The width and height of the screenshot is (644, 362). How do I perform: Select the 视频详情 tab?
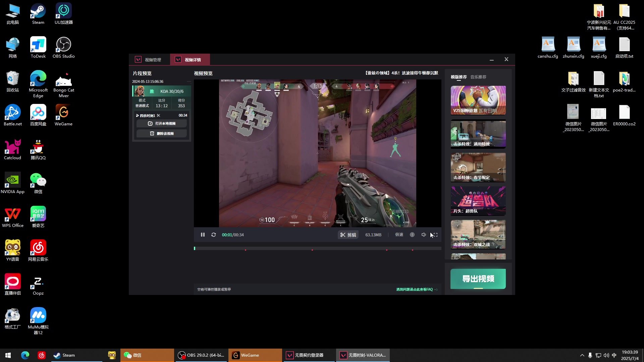pos(190,60)
